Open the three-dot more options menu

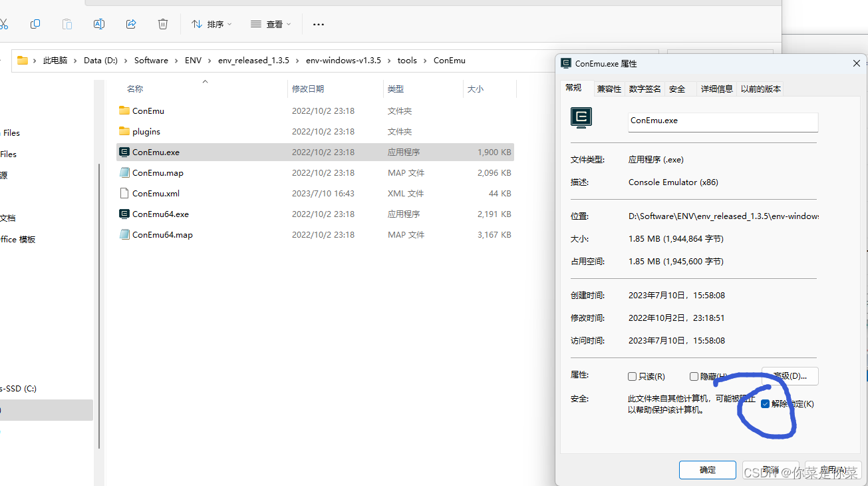point(319,25)
